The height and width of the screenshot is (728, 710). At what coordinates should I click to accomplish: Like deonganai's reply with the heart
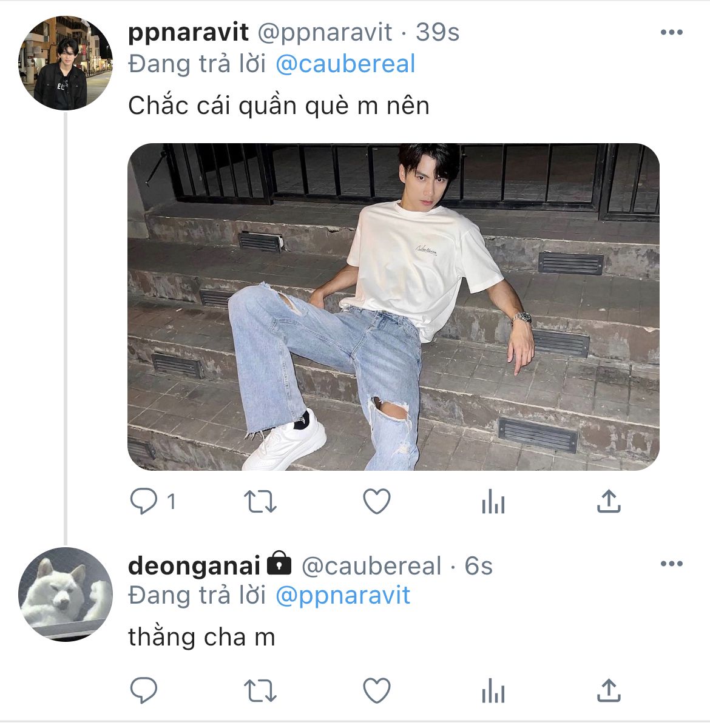[376, 690]
